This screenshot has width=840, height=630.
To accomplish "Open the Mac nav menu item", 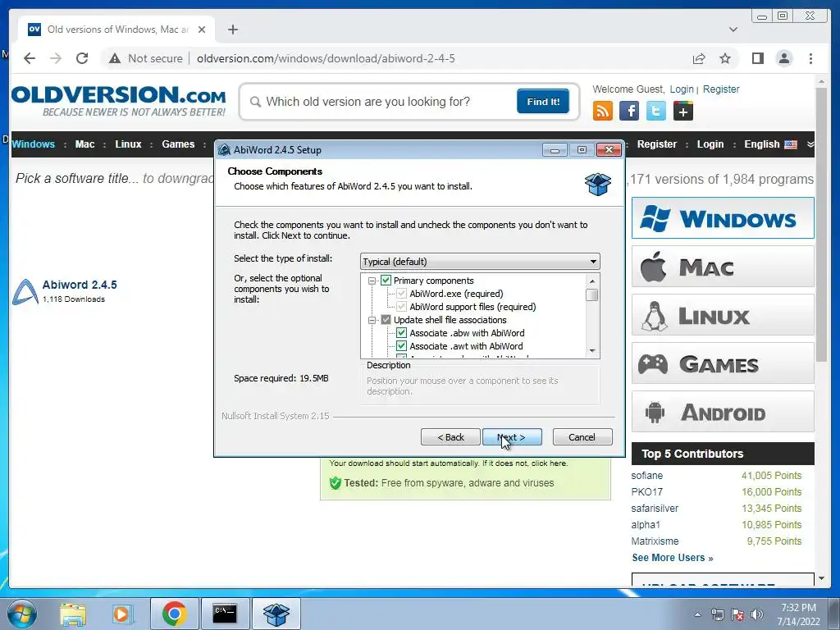I will pyautogui.click(x=84, y=144).
